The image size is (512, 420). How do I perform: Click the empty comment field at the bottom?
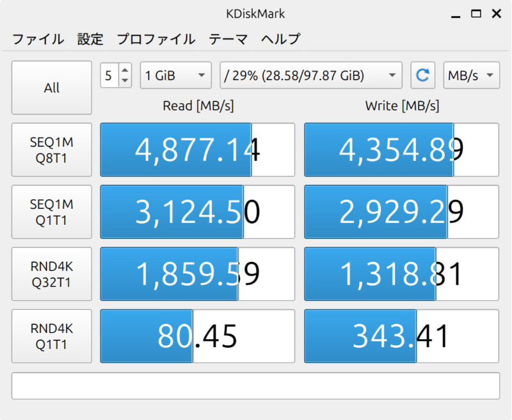click(255, 385)
